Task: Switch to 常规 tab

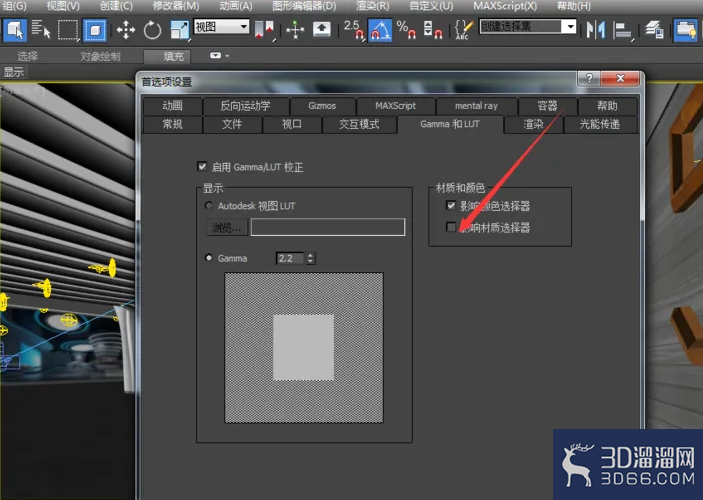Action: click(172, 124)
